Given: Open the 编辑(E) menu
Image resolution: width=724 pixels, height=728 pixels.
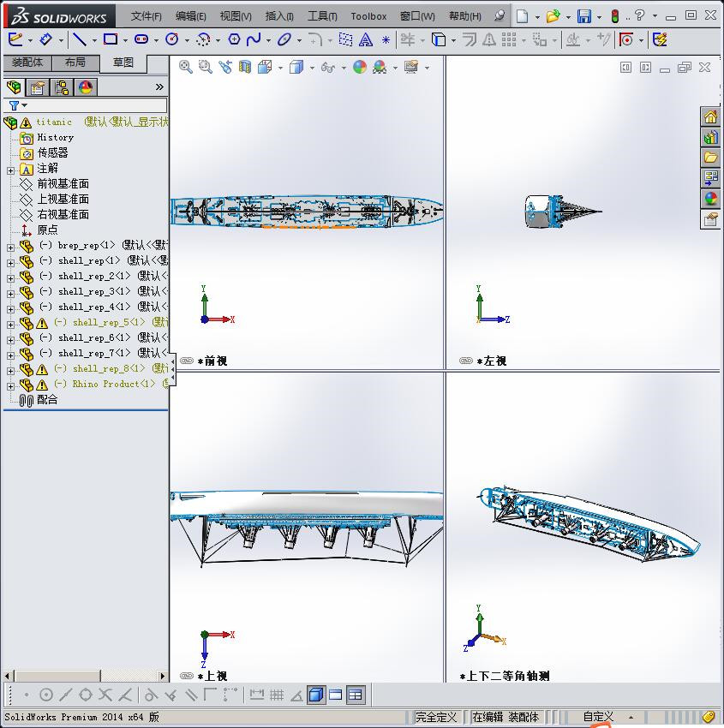Looking at the screenshot, I should point(191,16).
